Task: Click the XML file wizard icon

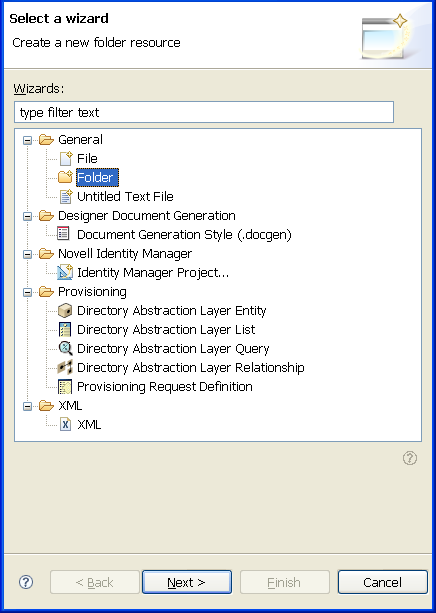Action: pyautogui.click(x=65, y=424)
